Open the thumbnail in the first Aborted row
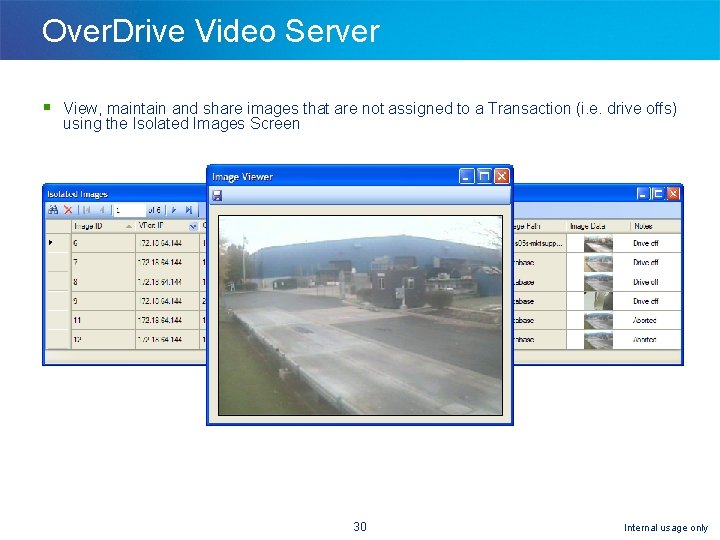Viewport: 720px width, 540px height. 598,321
